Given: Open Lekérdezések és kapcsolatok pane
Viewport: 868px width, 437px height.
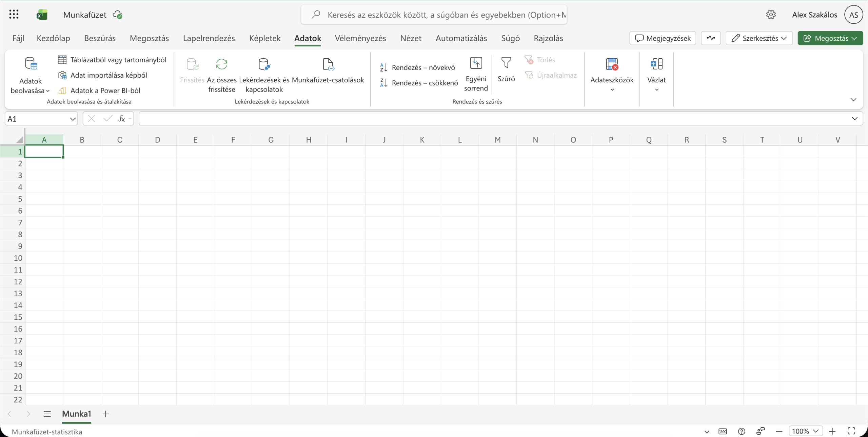Looking at the screenshot, I should coord(264,64).
